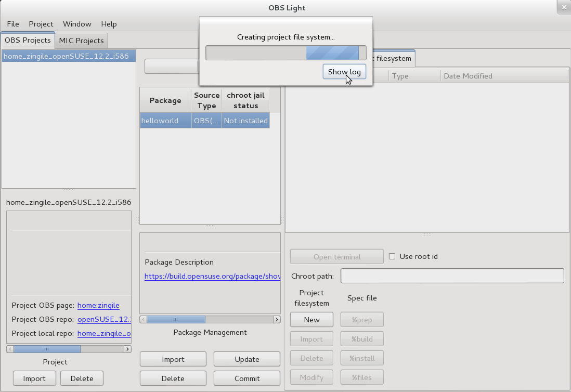This screenshot has width=571, height=392.
Task: Open the File menu
Action: tap(12, 24)
